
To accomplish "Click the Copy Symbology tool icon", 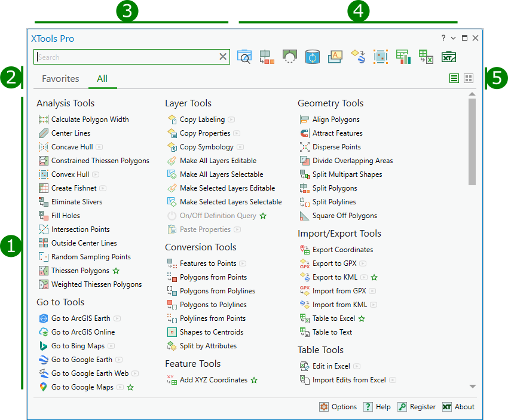I will [172, 147].
